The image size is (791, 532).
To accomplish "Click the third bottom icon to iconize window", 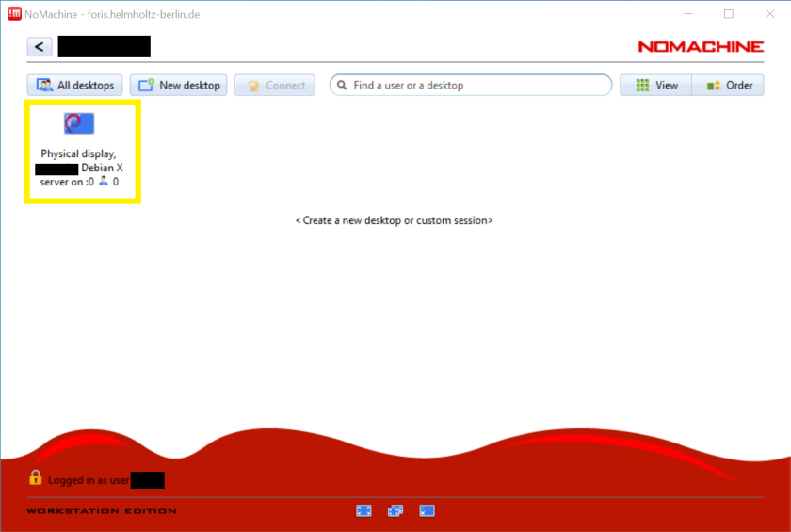I will tap(427, 511).
